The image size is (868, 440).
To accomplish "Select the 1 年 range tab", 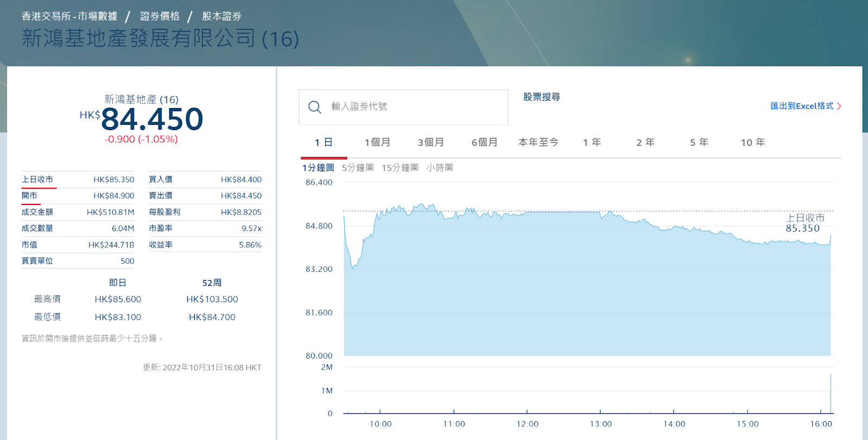I will click(592, 142).
